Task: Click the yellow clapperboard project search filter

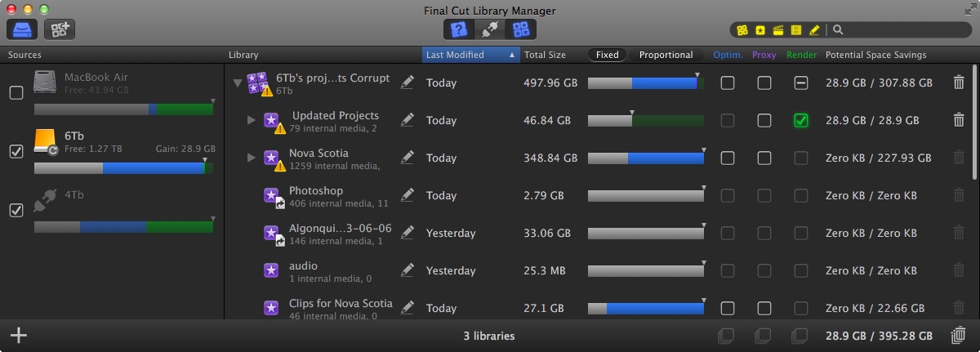Action: (x=778, y=30)
